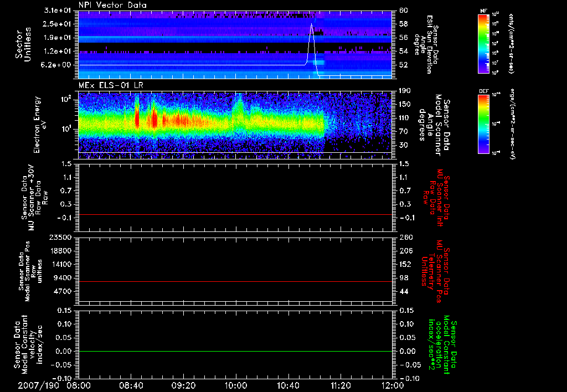Image resolution: width=567 pixels, height=392 pixels.
Task: Click the '152' Telemetry axis value
Action: (405, 264)
